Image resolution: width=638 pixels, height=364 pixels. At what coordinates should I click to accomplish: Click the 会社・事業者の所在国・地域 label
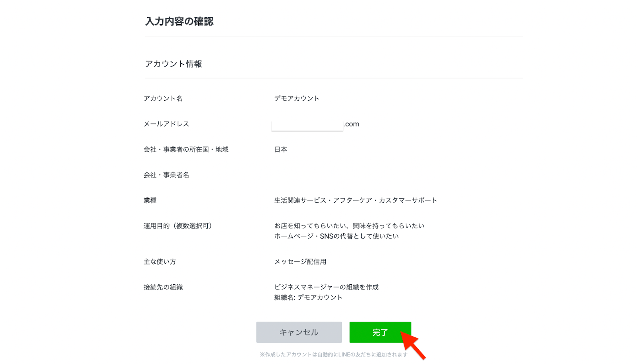[186, 149]
